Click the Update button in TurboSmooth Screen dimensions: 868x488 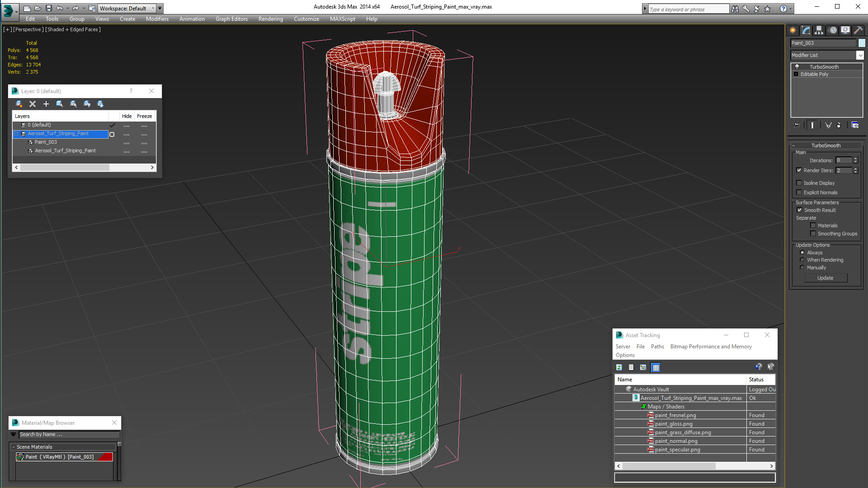pos(826,278)
